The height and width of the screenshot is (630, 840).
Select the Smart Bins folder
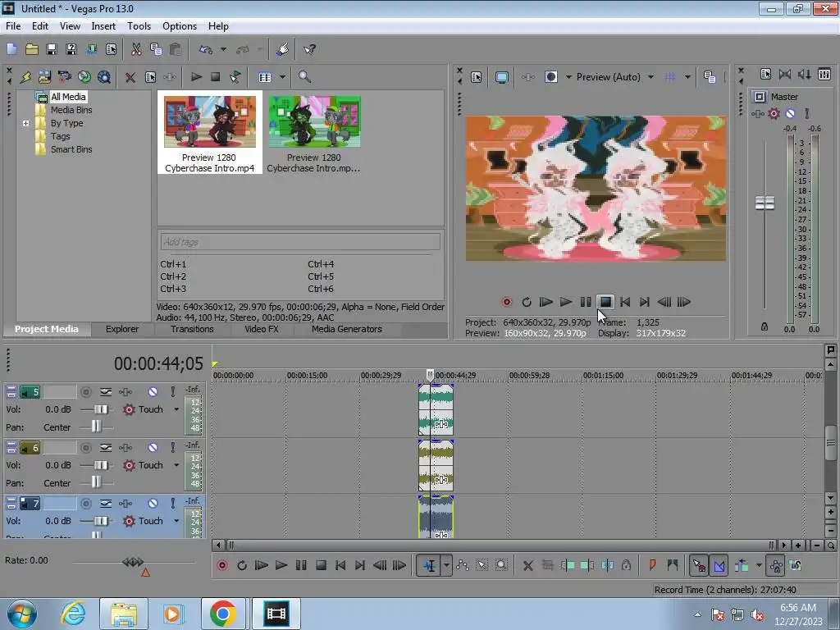click(71, 149)
